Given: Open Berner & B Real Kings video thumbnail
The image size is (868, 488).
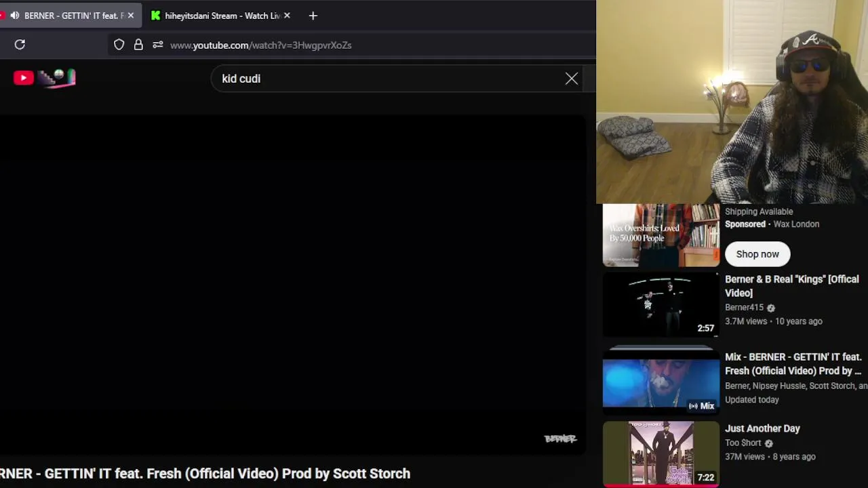Looking at the screenshot, I should pyautogui.click(x=661, y=304).
